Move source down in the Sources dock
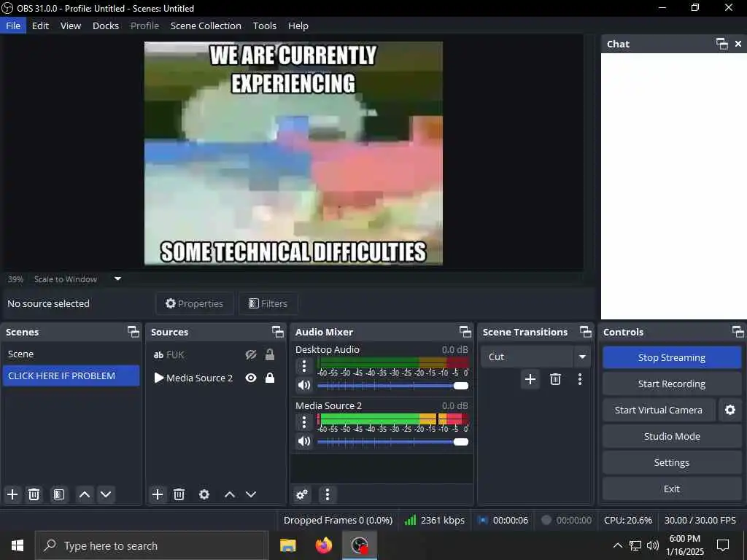This screenshot has height=560, width=747. [x=251, y=494]
